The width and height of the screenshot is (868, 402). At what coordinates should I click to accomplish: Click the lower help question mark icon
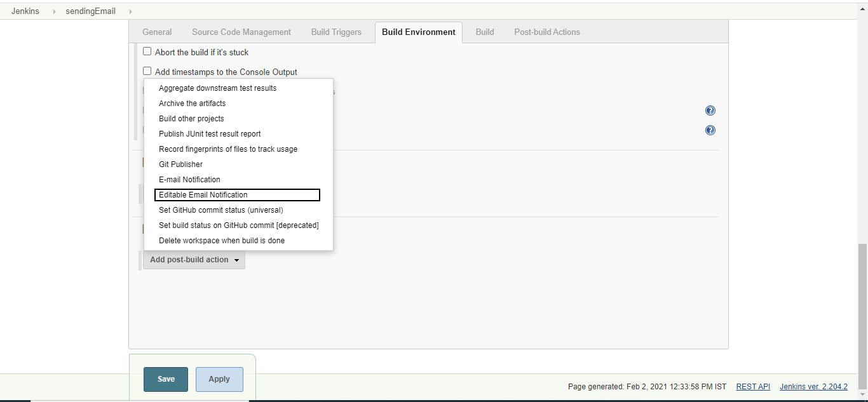[x=710, y=130]
